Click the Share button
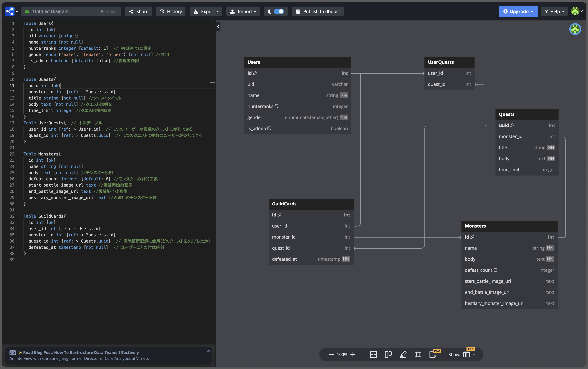 pos(138,11)
